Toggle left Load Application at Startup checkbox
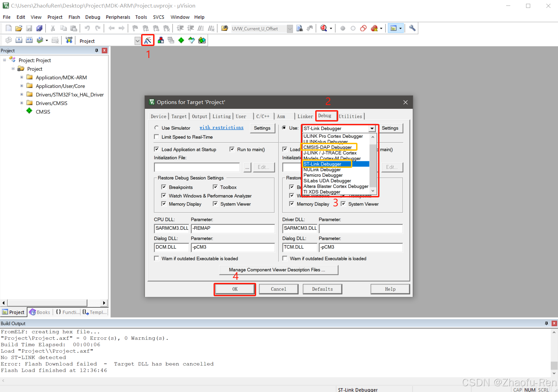This screenshot has height=392, width=558. (x=157, y=149)
